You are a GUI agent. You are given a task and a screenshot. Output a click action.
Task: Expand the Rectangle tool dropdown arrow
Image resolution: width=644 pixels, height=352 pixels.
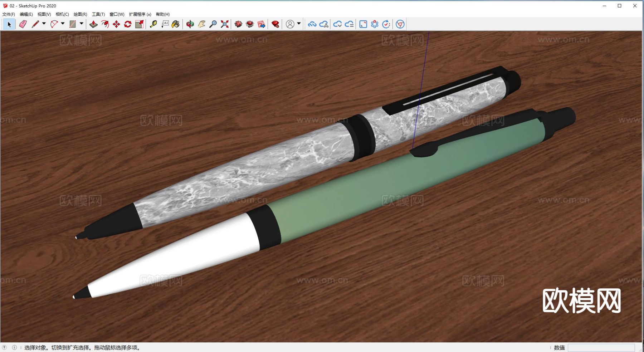82,24
